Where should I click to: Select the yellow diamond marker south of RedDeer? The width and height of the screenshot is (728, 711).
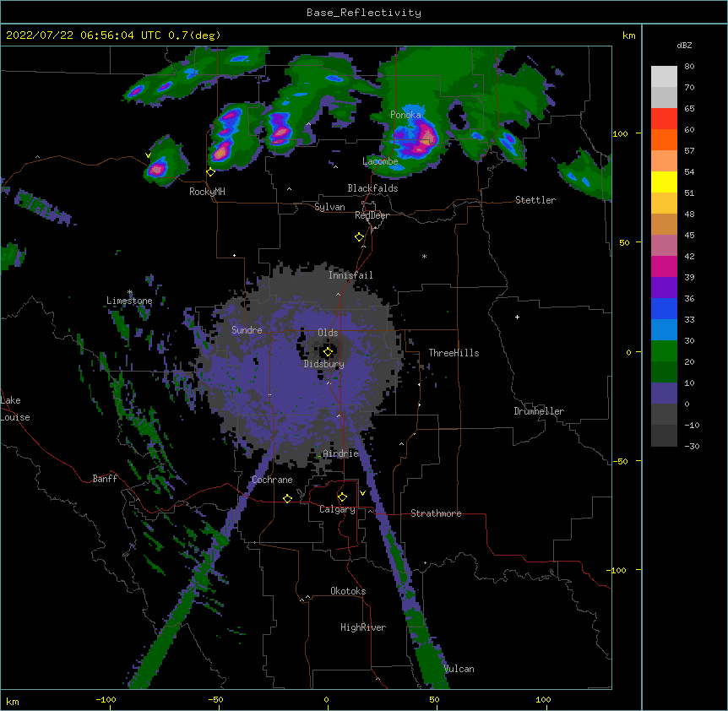coord(360,237)
